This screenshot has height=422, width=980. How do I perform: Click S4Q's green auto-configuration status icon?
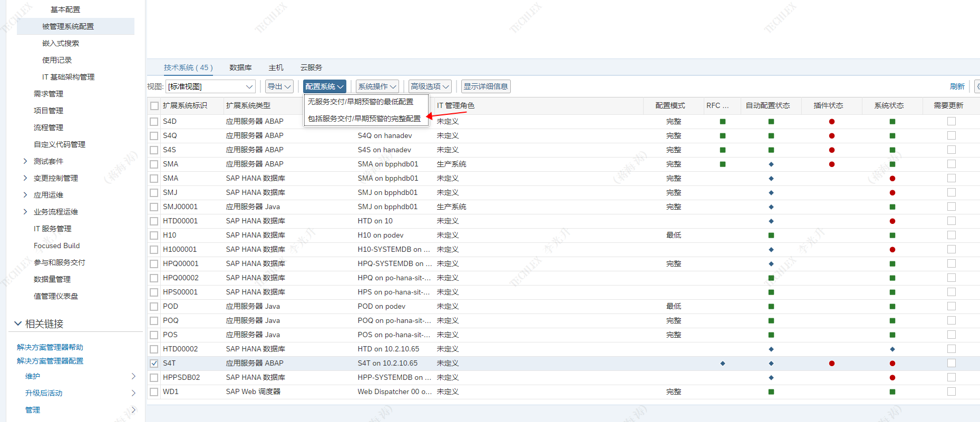point(771,136)
